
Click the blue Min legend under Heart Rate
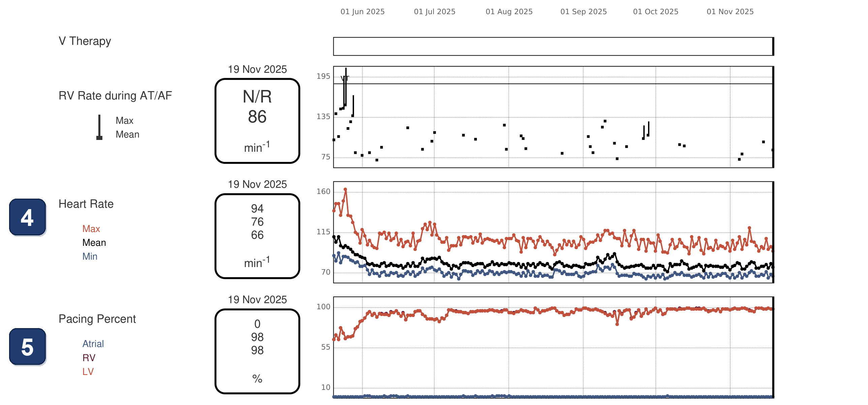[x=90, y=256]
